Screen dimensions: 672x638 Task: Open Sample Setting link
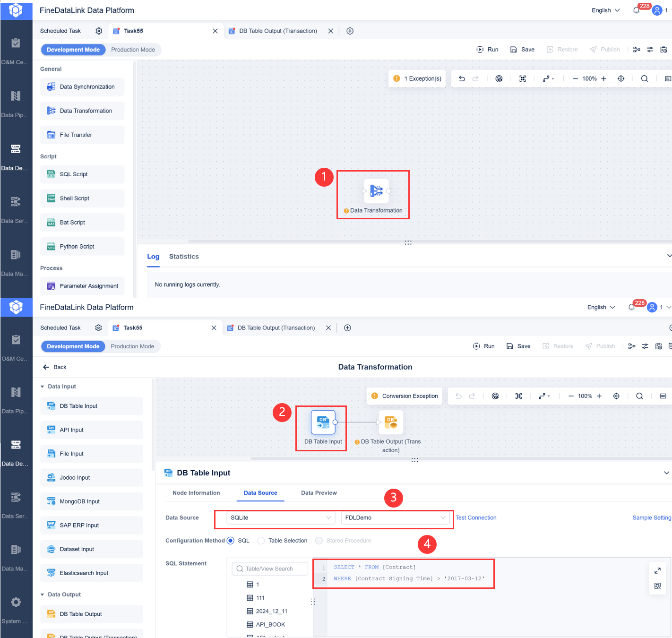[x=652, y=518]
